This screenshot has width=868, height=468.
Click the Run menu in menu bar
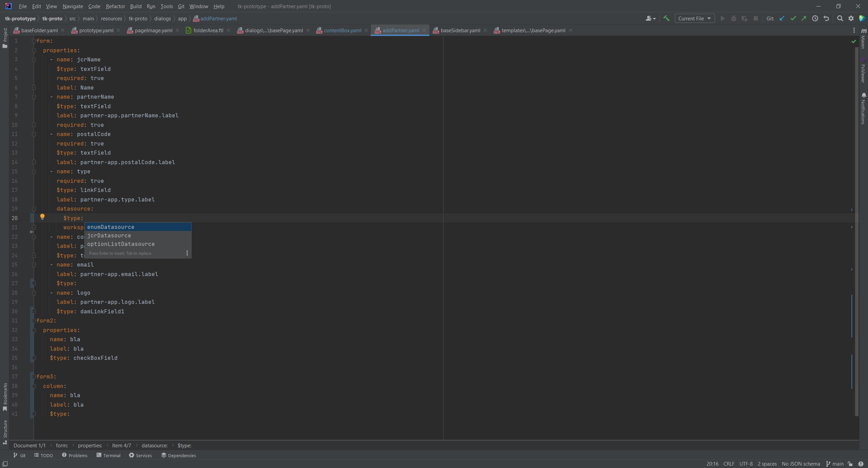tap(150, 6)
